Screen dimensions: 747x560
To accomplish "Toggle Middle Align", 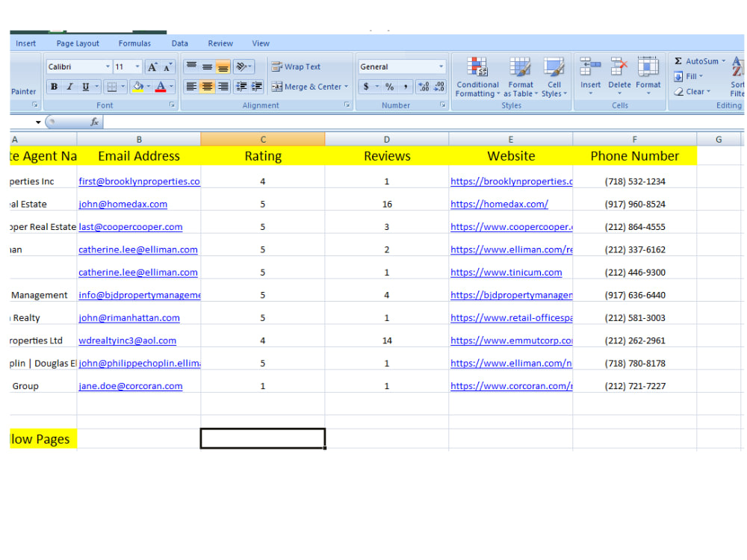I will click(207, 66).
